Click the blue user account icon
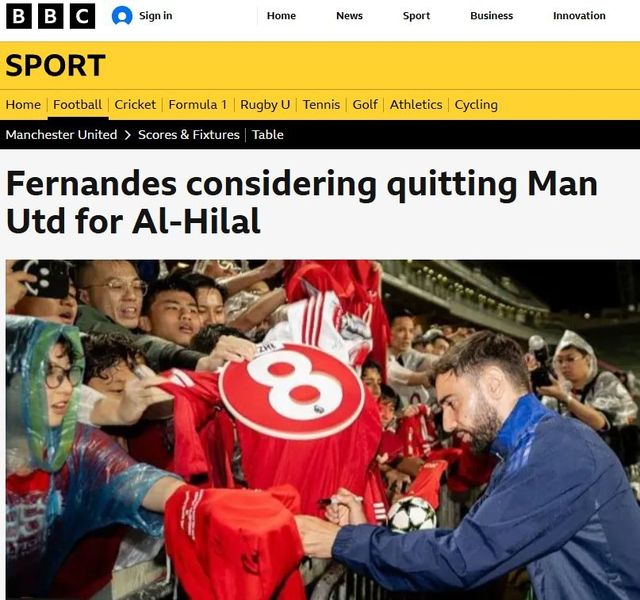 point(122,16)
